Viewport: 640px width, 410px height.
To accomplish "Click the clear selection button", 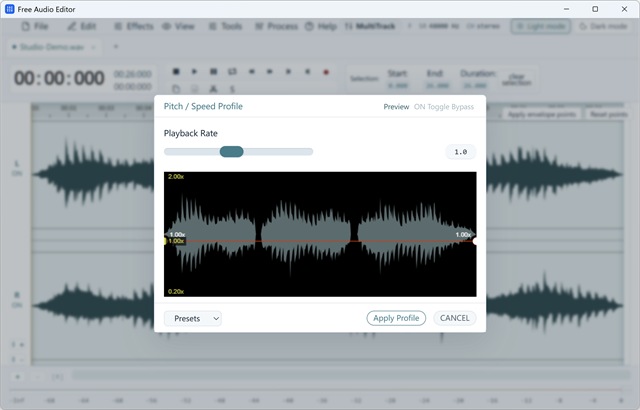I will pos(516,80).
